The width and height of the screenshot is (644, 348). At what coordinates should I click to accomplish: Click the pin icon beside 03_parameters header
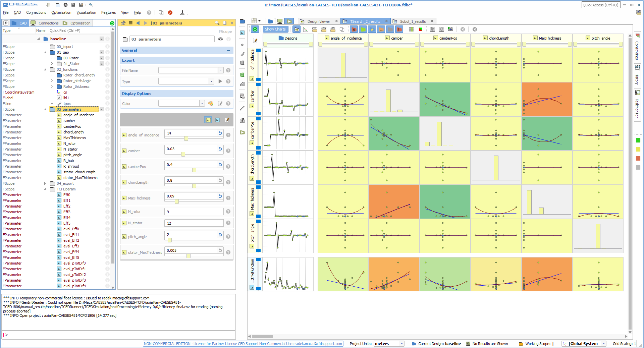pos(123,23)
